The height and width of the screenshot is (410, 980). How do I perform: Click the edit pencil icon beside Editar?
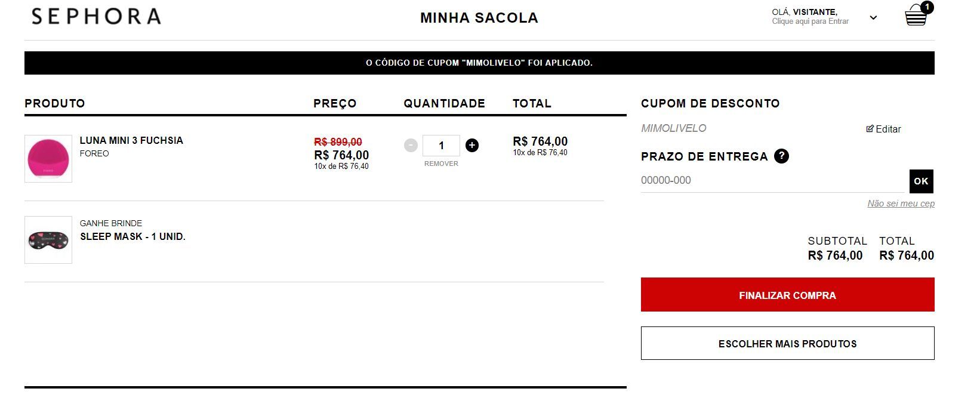(x=870, y=128)
